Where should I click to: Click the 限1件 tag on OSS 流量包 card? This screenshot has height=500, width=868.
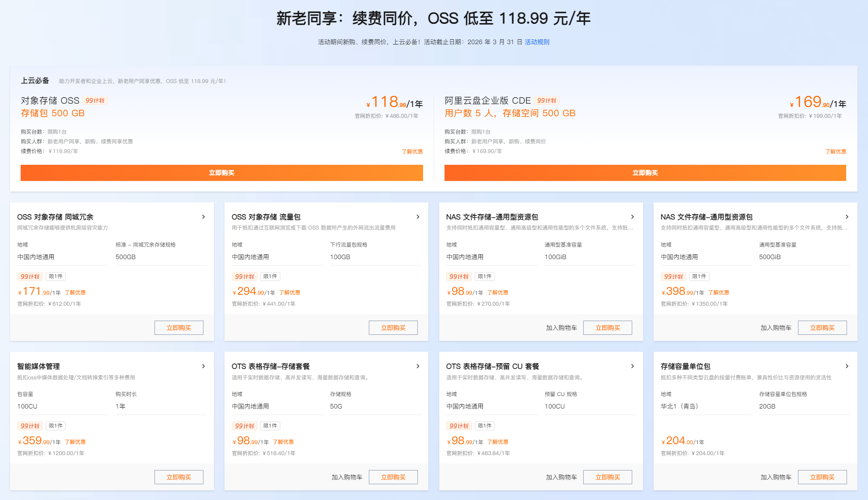270,277
